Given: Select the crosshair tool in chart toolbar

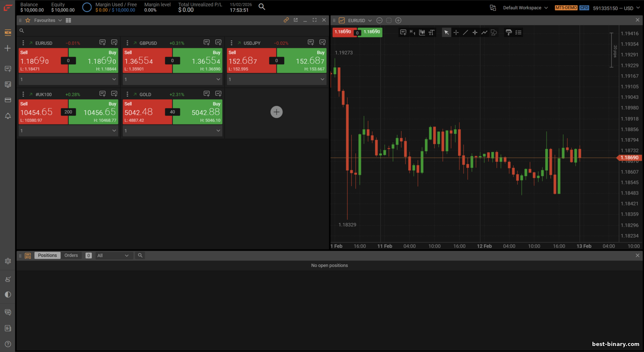Looking at the screenshot, I should tap(456, 32).
